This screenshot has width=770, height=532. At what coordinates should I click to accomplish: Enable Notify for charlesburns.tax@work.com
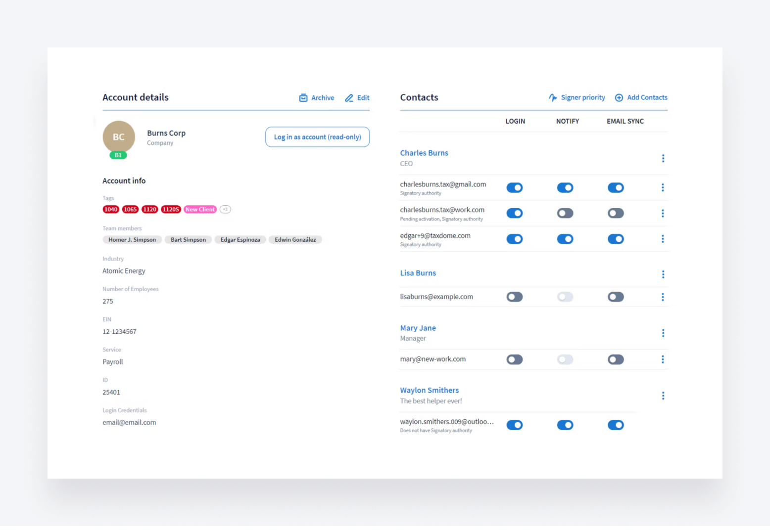coord(565,213)
